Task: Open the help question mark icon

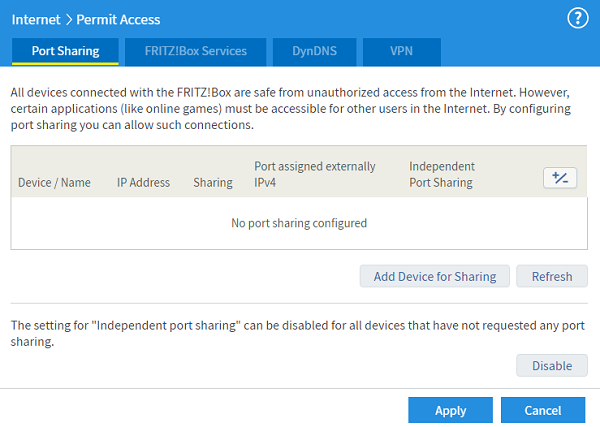Action: click(x=577, y=18)
